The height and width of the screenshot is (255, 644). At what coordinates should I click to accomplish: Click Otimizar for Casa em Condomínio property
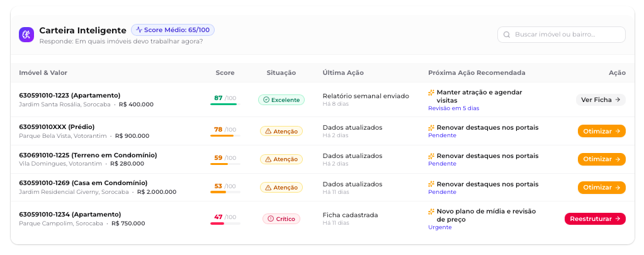point(602,188)
